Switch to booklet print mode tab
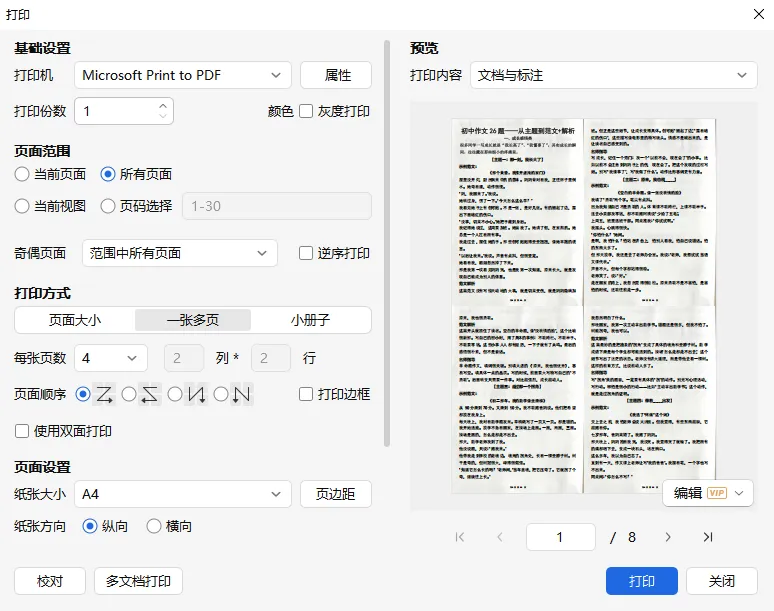Screen dimensions: 774x611 tap(310, 320)
